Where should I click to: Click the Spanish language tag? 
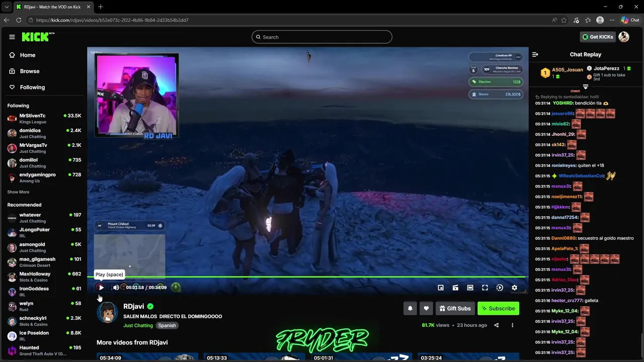pyautogui.click(x=167, y=325)
